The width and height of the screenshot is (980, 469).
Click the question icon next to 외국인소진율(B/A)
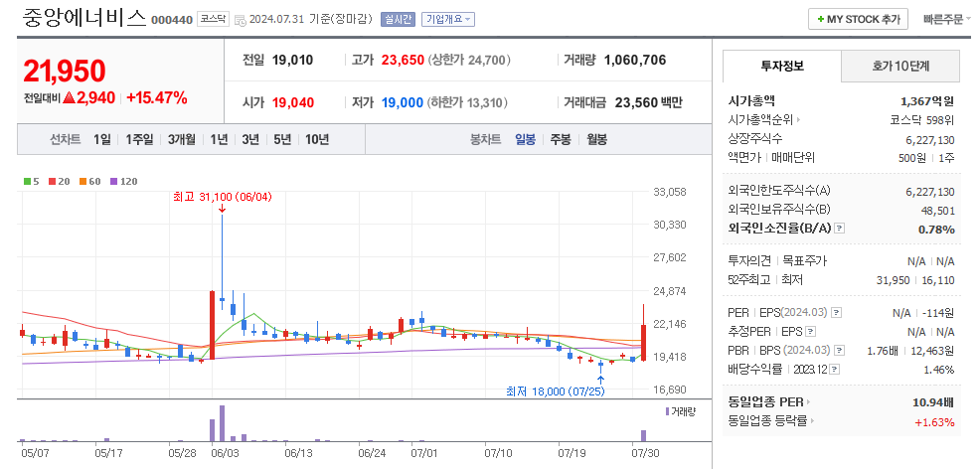coord(840,229)
